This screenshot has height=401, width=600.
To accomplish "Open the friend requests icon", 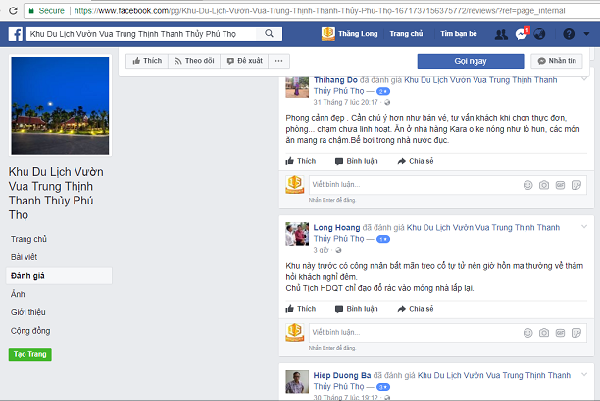I will pos(501,33).
